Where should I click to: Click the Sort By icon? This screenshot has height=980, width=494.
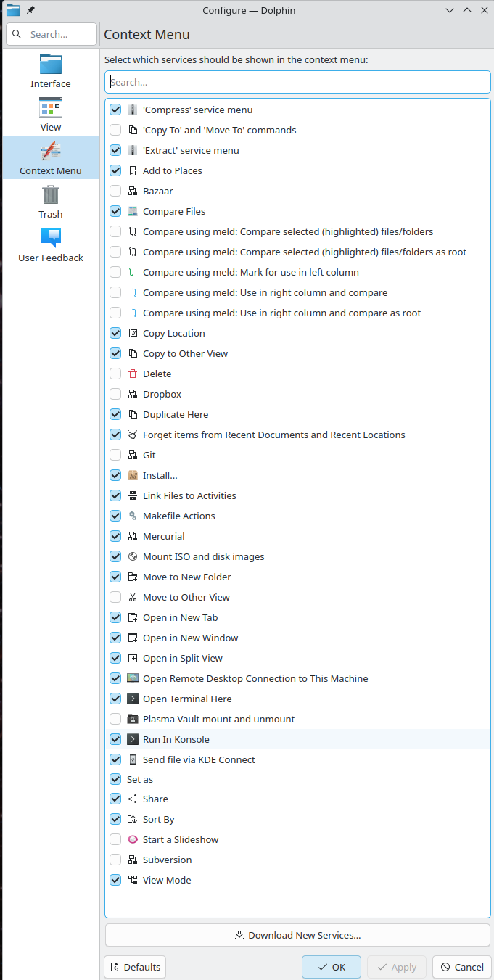[x=133, y=820]
